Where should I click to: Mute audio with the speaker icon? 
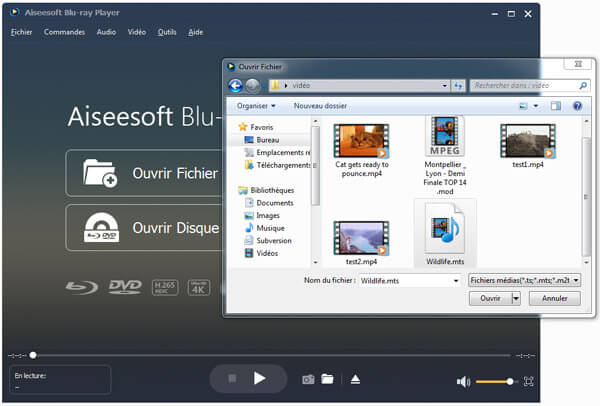[462, 381]
